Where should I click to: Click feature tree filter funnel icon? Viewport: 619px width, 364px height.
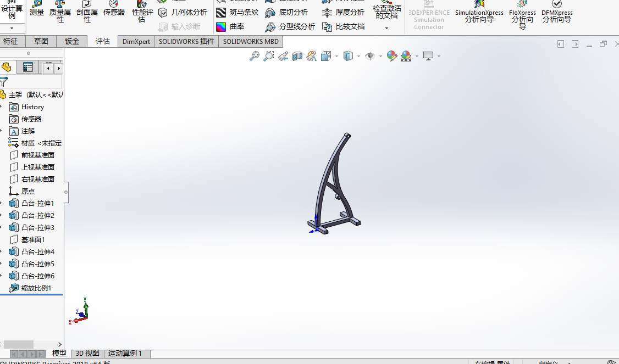(3, 82)
